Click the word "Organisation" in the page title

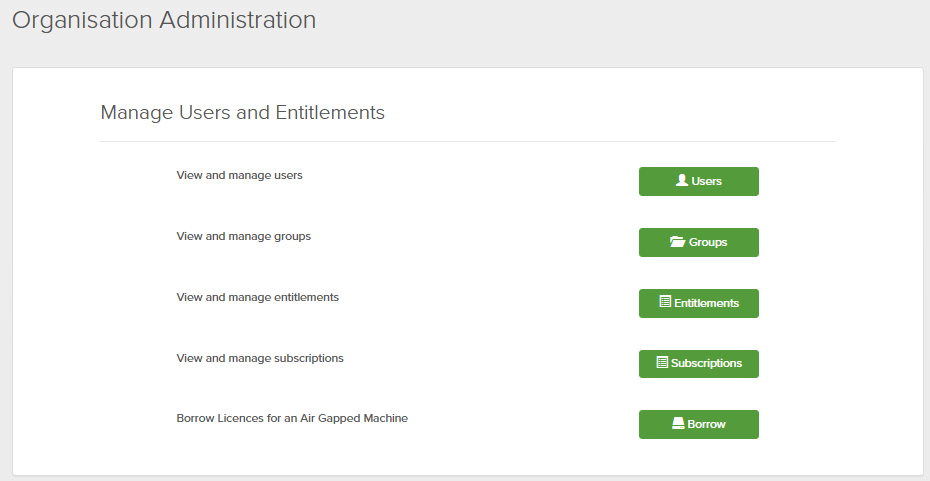(x=85, y=20)
